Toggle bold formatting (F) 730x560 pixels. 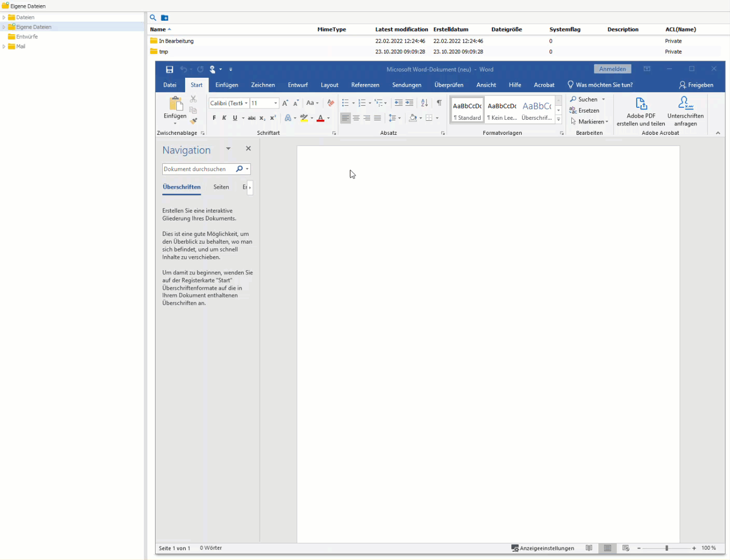[214, 118]
